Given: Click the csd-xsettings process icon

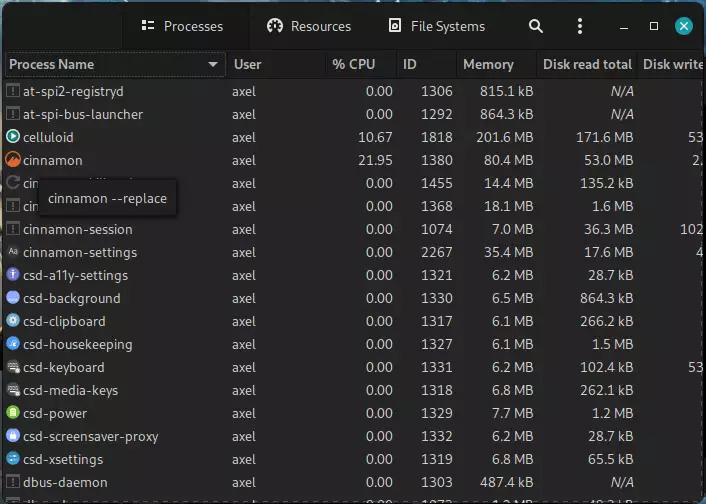Looking at the screenshot, I should point(13,458).
